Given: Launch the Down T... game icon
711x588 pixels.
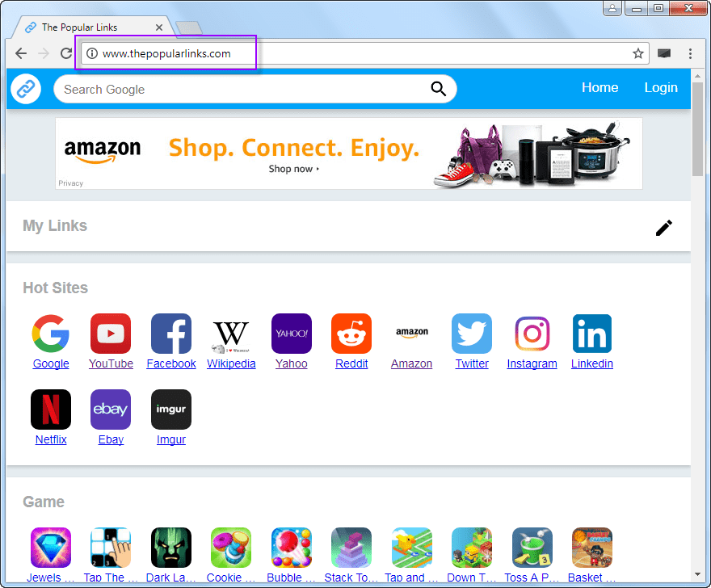Looking at the screenshot, I should (x=472, y=547).
